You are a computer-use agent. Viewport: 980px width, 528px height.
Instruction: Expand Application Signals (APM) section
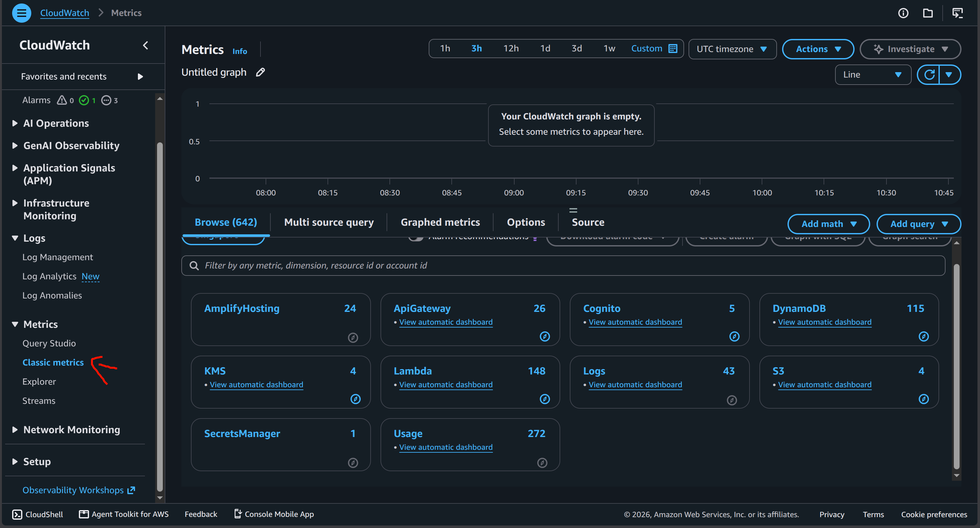15,168
